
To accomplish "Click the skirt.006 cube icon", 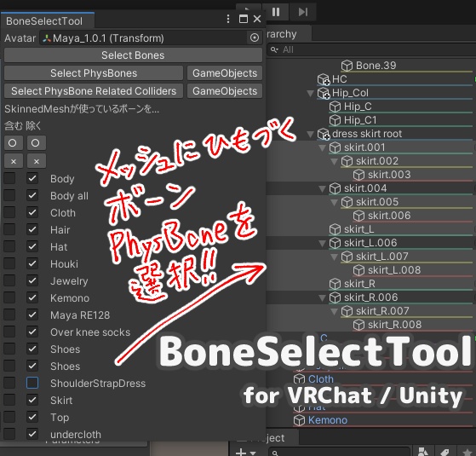I will pyautogui.click(x=358, y=216).
